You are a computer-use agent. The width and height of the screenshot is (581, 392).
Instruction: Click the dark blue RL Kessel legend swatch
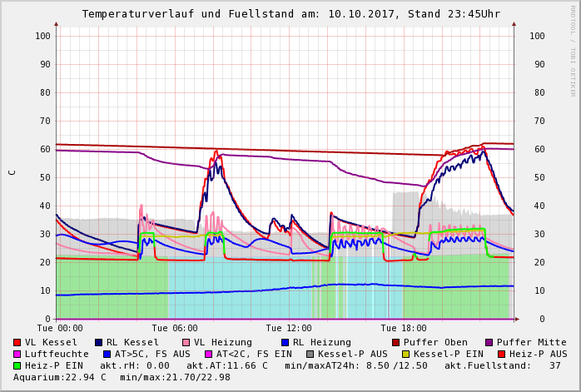[x=98, y=342]
